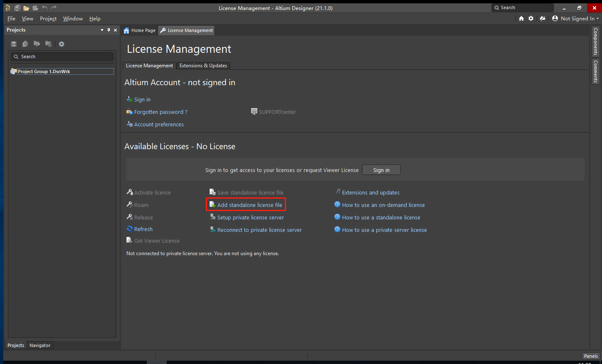Click Get Viewer License
602x364 pixels.
[153, 241]
